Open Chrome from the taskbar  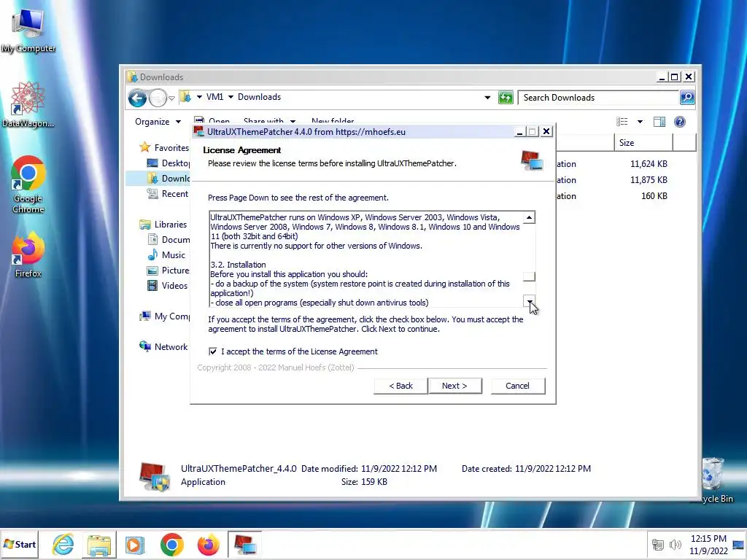[172, 544]
